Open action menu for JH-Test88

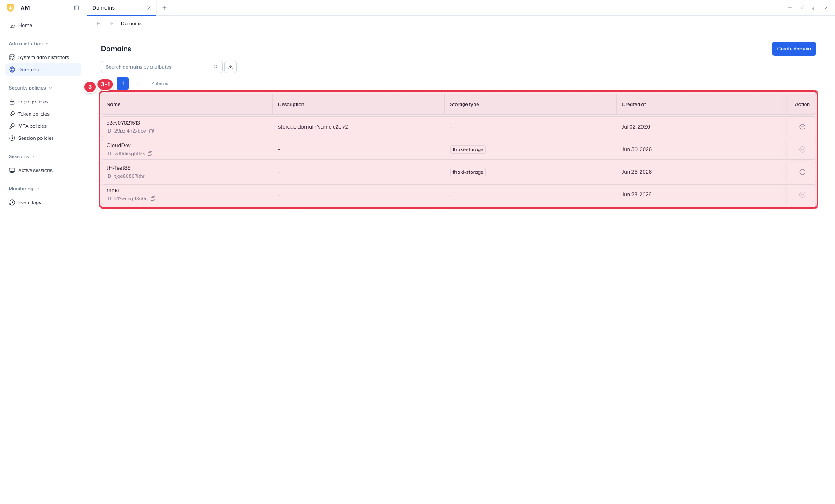[802, 172]
